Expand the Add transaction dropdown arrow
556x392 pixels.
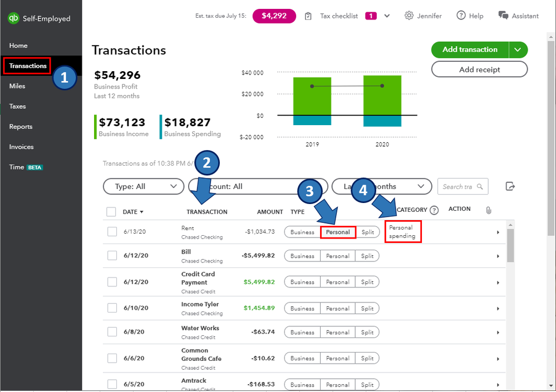518,49
